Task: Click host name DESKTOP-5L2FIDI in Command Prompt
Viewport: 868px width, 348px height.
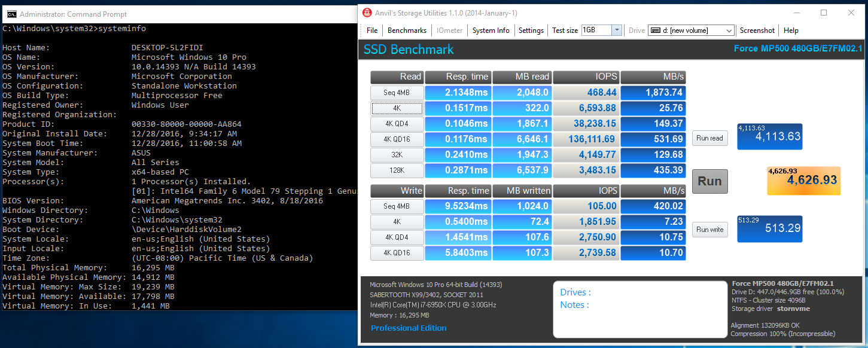Action: pyautogui.click(x=167, y=48)
